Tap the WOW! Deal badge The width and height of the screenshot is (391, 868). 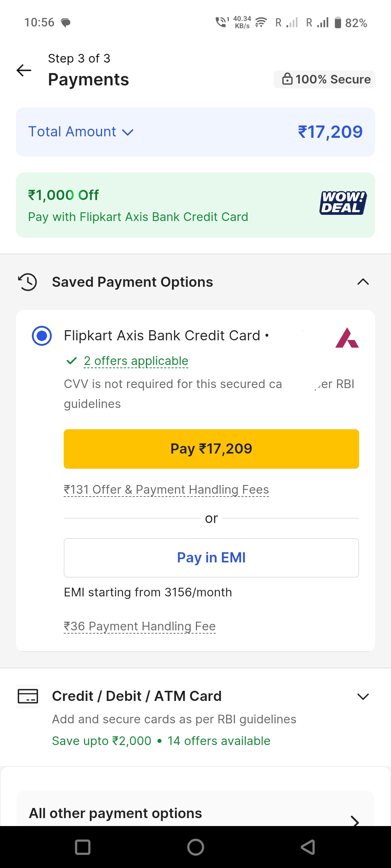tap(342, 203)
